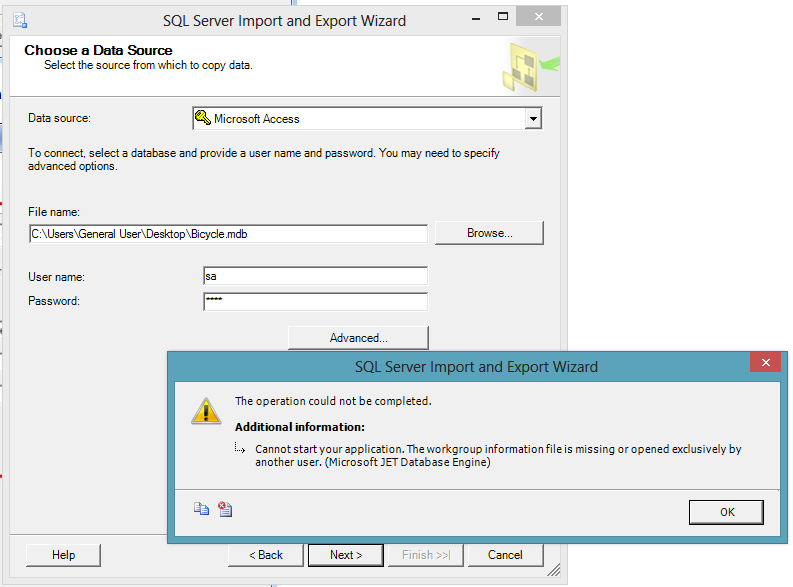Viewport: 793px width, 587px height.
Task: Click the User name field containing sa
Action: (x=316, y=277)
